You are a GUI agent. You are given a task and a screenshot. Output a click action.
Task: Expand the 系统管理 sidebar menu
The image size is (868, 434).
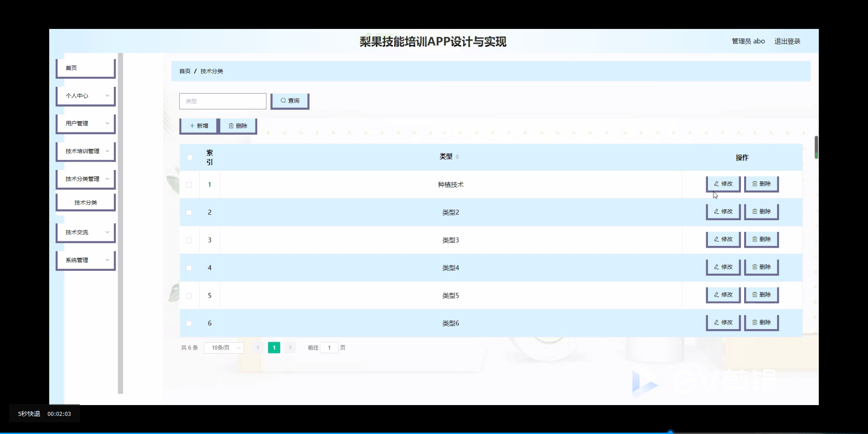coord(85,259)
